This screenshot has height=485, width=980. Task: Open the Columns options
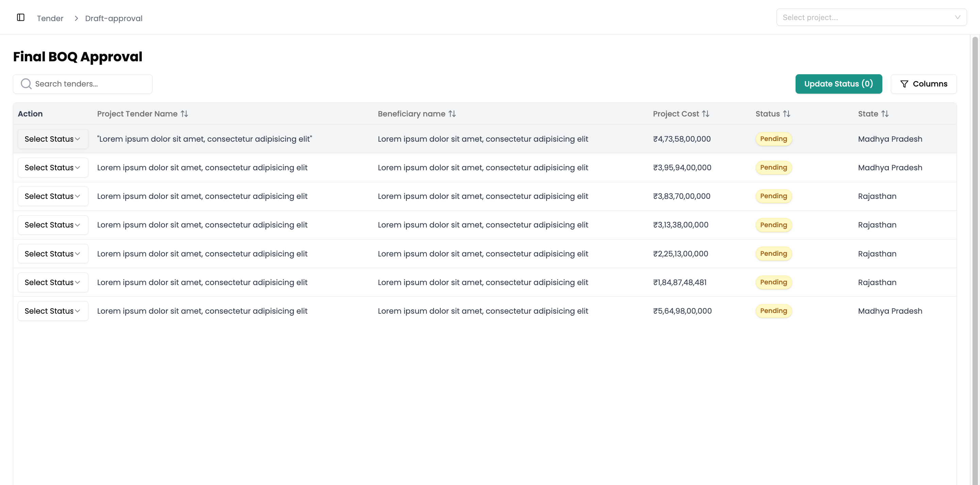(x=924, y=84)
